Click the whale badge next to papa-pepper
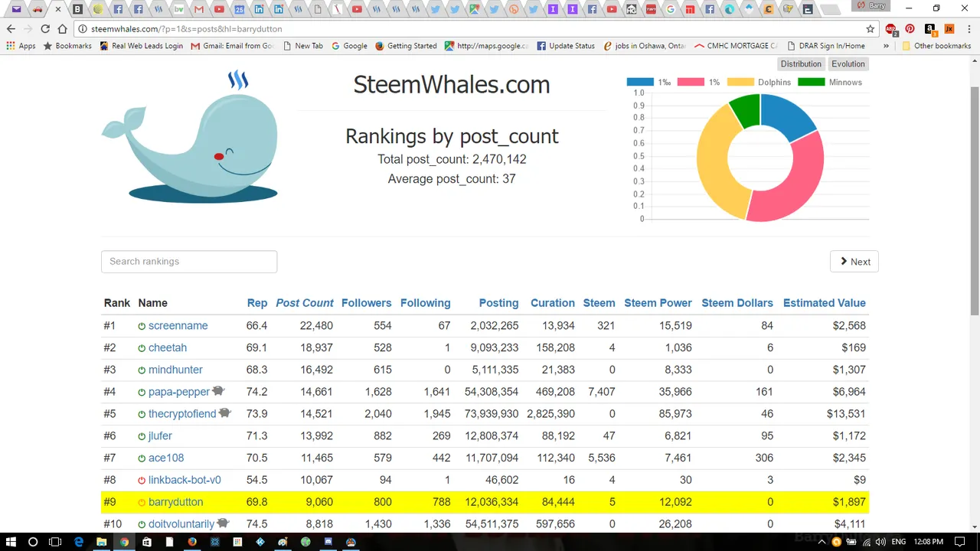 point(218,391)
